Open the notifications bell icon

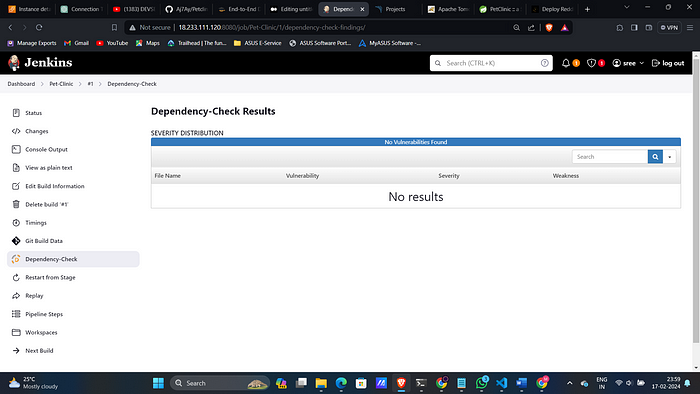pos(566,63)
